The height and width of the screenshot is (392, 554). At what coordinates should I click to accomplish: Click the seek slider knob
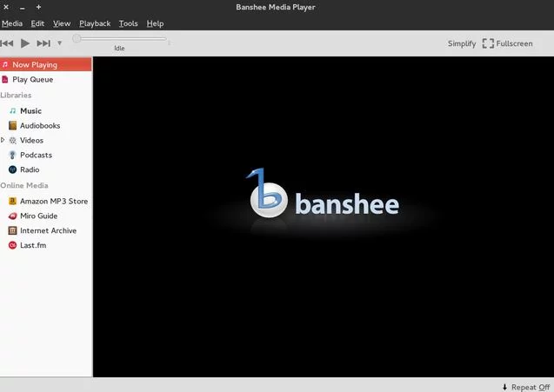coord(77,38)
